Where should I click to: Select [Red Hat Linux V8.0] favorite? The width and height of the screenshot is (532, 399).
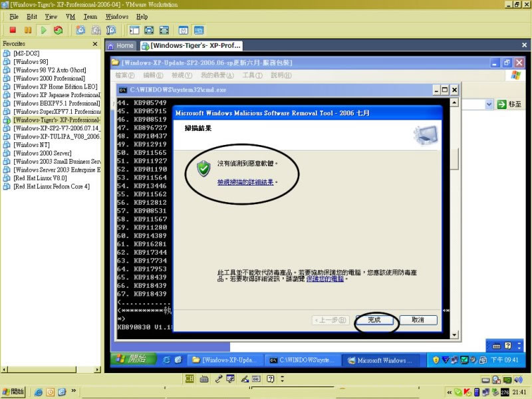tap(40, 178)
